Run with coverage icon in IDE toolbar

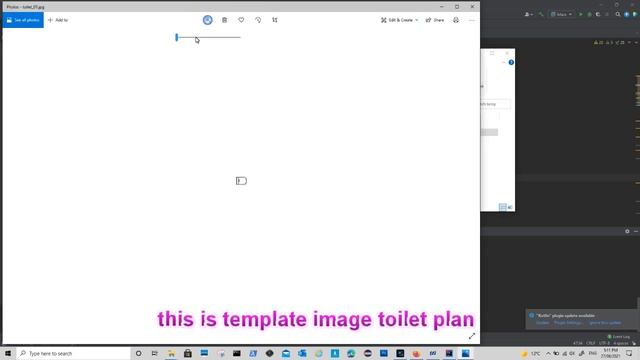coord(598,14)
